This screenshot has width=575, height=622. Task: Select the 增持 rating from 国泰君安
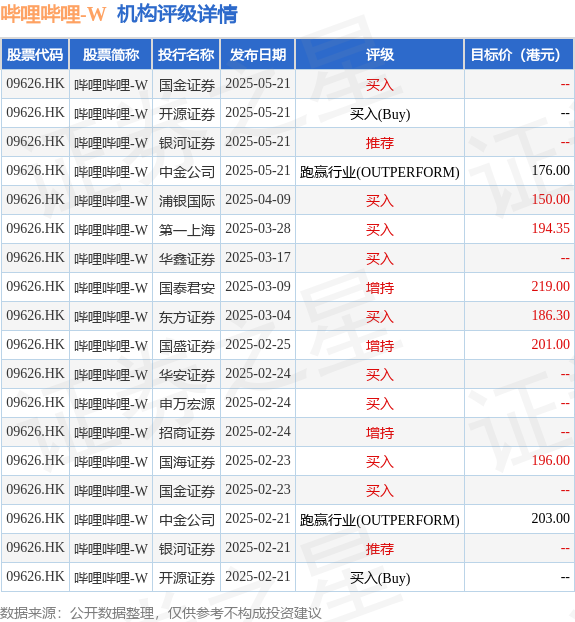[380, 288]
